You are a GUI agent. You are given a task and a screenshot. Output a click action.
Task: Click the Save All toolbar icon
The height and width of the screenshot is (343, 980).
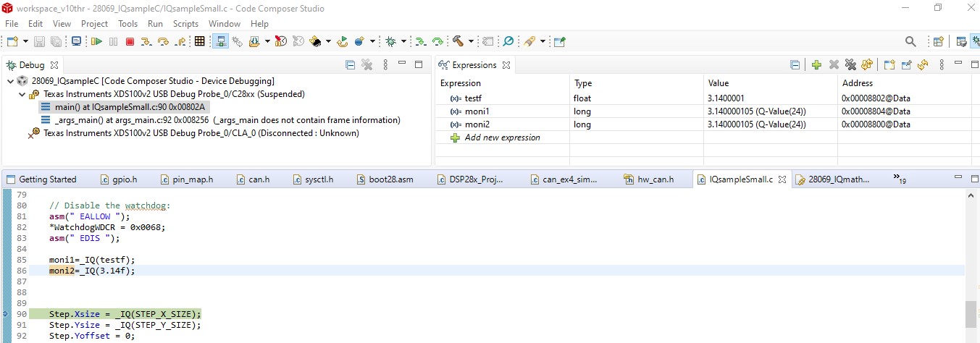click(56, 42)
